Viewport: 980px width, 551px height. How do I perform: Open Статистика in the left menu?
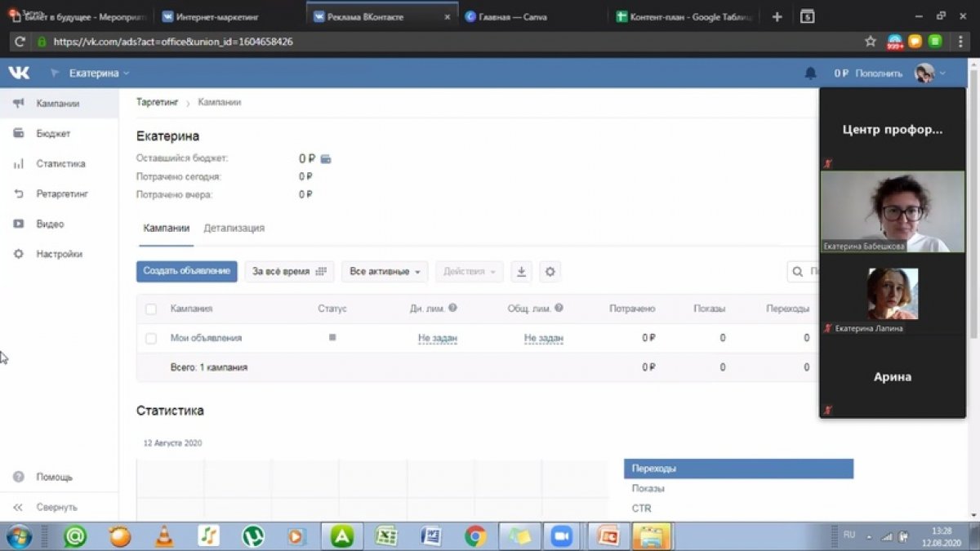(x=60, y=164)
